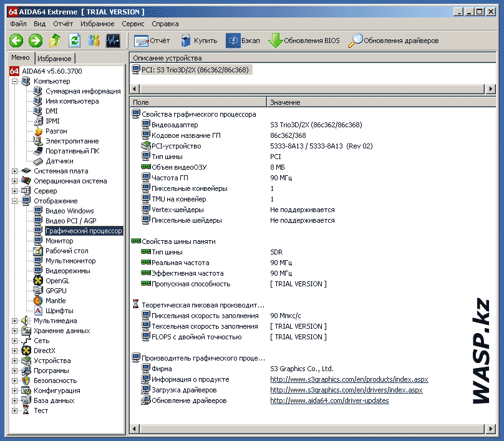
Task: Open the user management people icon
Action: click(94, 41)
